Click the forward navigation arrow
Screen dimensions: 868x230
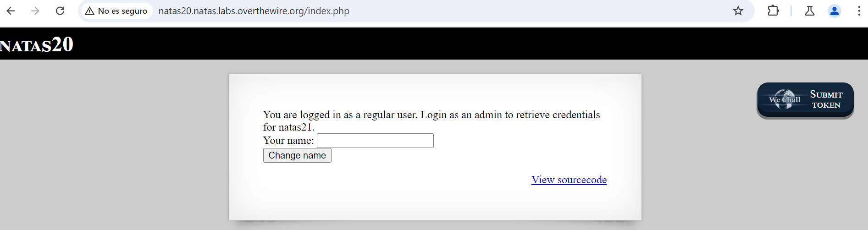click(x=35, y=11)
